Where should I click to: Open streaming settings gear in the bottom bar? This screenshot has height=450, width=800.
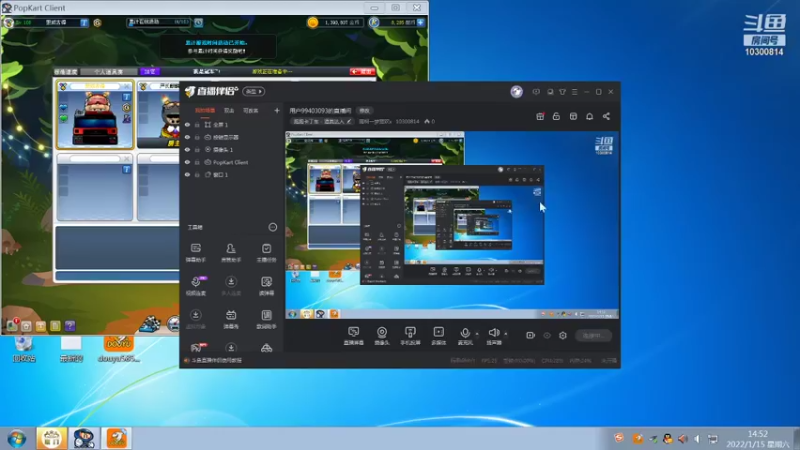pos(563,335)
